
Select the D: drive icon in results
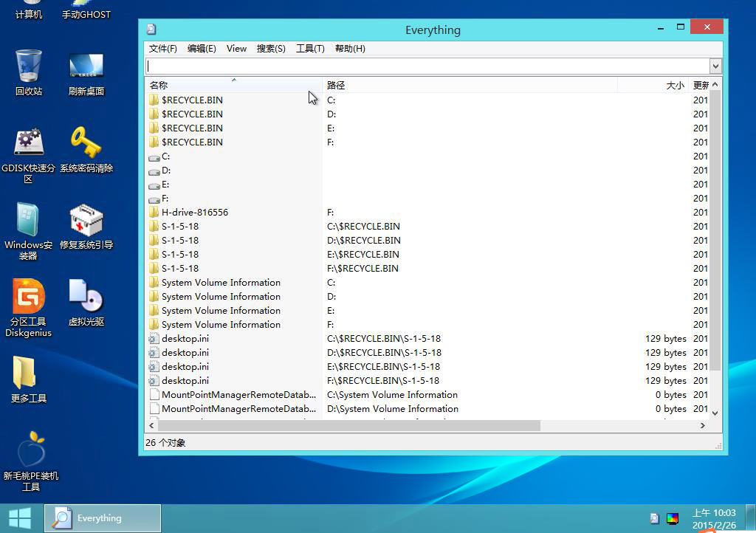(x=154, y=171)
